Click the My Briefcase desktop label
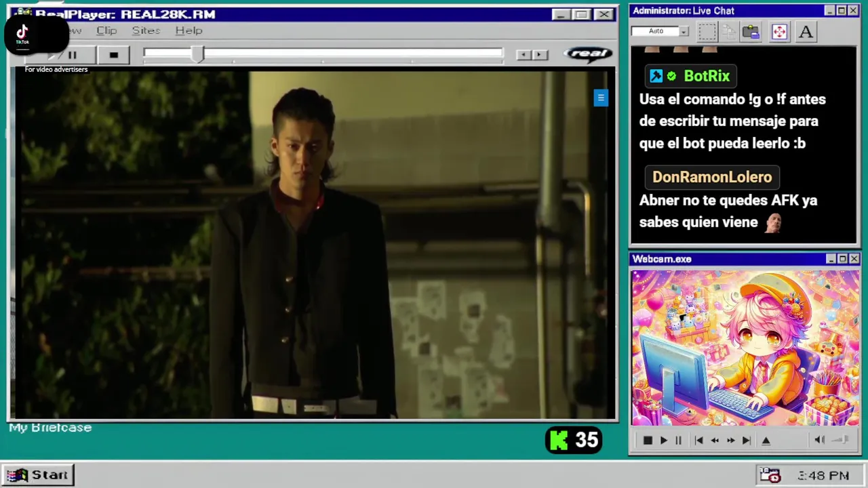The height and width of the screenshot is (488, 868). pyautogui.click(x=50, y=428)
